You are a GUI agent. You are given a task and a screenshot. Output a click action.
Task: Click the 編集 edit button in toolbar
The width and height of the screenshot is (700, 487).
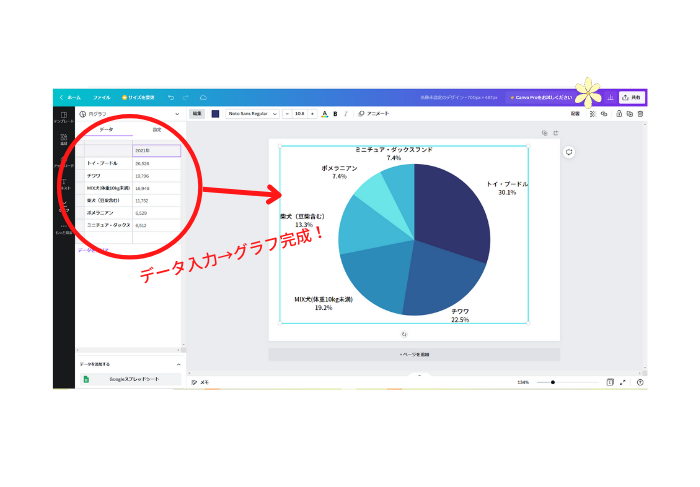coord(197,114)
